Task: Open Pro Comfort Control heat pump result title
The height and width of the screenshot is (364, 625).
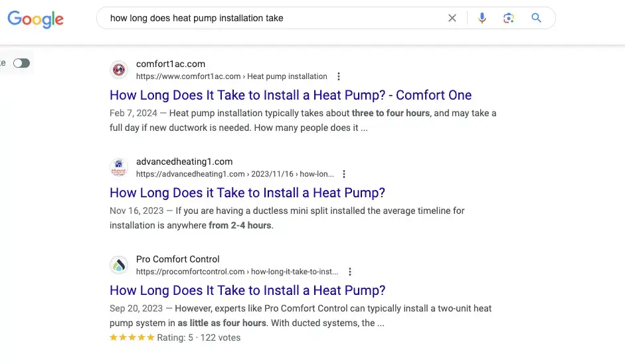Action: [248, 290]
